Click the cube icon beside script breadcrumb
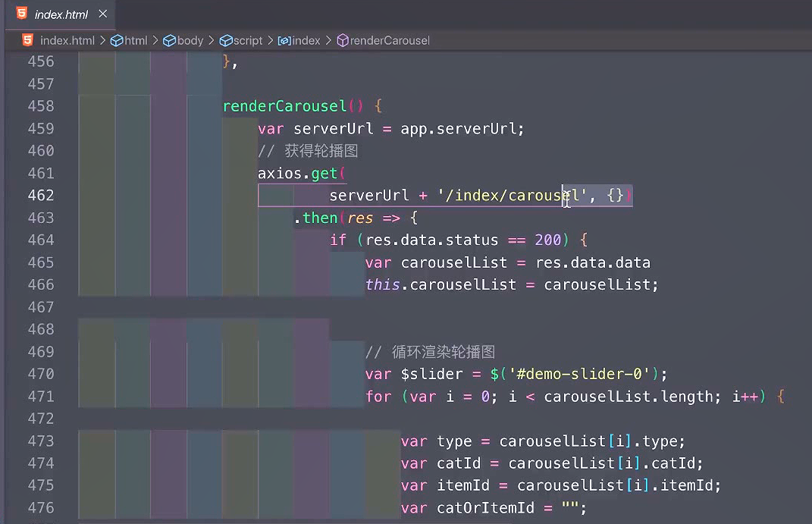812x524 pixels. coord(226,40)
